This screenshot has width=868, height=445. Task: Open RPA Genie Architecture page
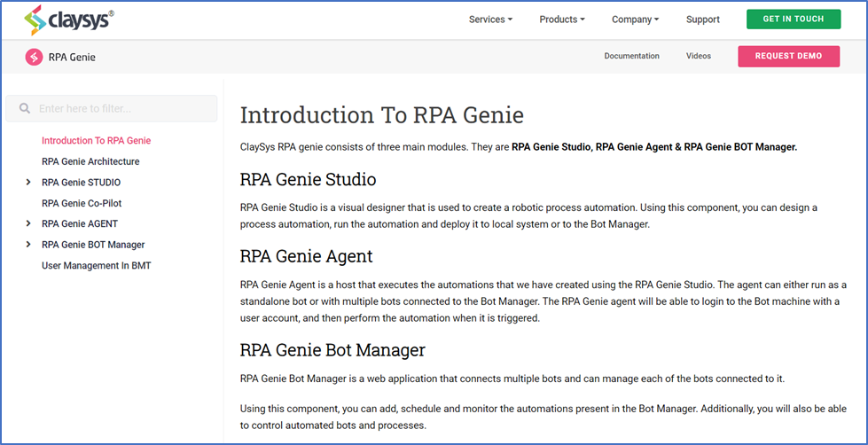pos(90,161)
